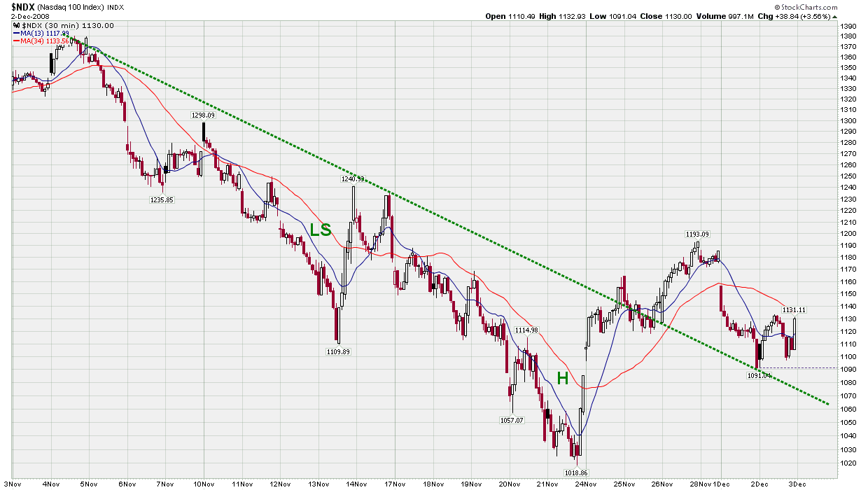Click the 26Nov x-axis date
Image resolution: width=868 pixels, height=490 pixels.
point(662,483)
